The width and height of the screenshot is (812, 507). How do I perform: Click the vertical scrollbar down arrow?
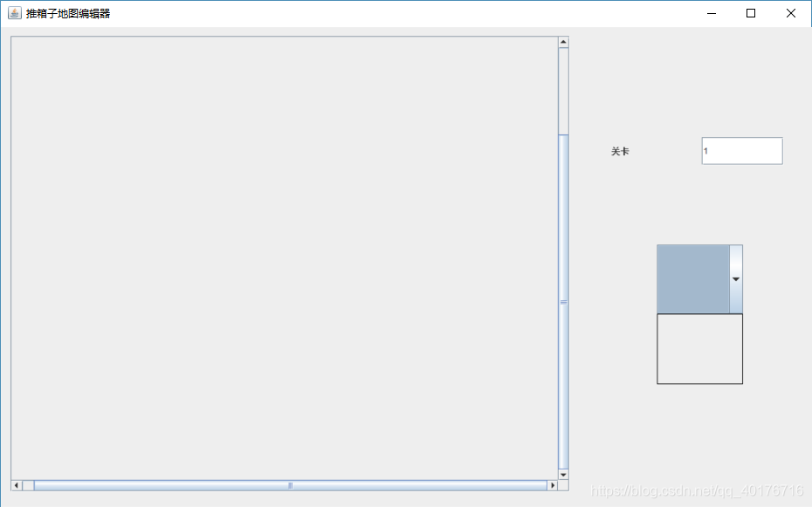point(563,475)
